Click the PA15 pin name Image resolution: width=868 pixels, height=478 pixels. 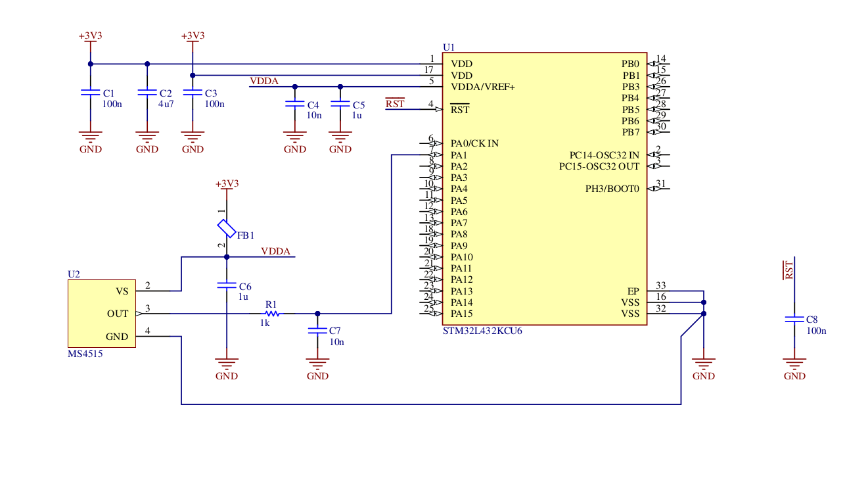pyautogui.click(x=462, y=314)
